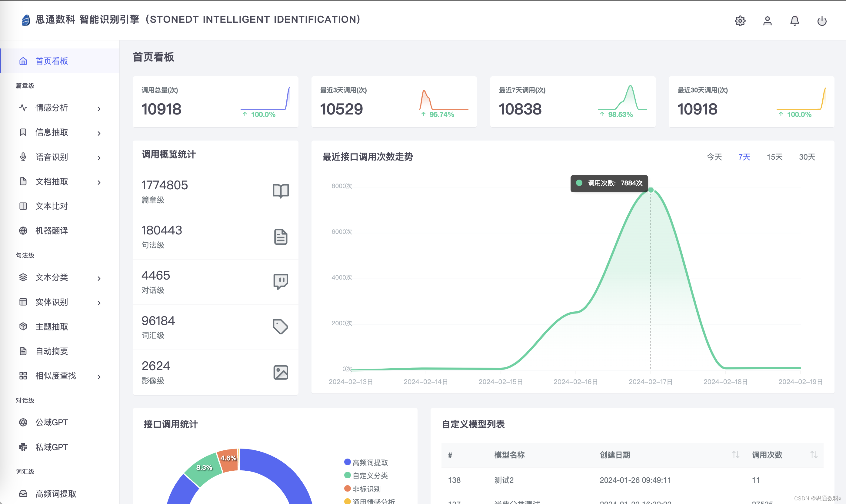Viewport: 846px width, 504px height.
Task: Toggle 非标识别 legend swatch
Action: [x=347, y=488]
